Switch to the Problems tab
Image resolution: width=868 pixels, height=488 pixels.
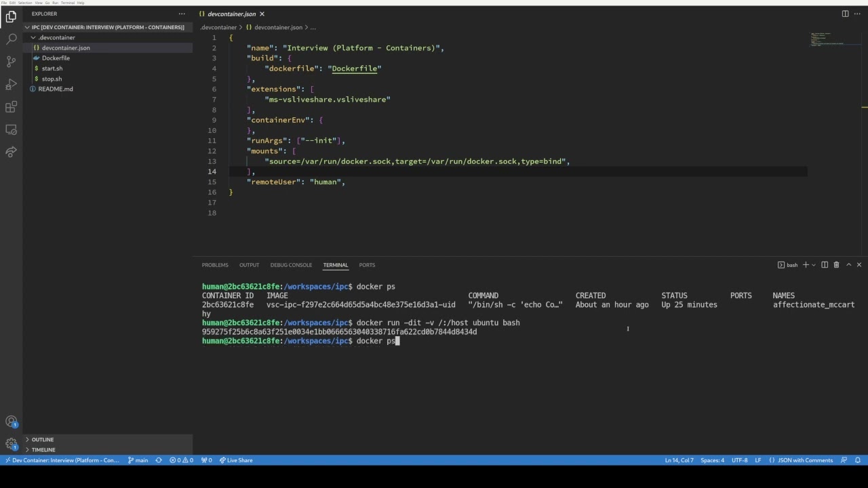(x=215, y=265)
